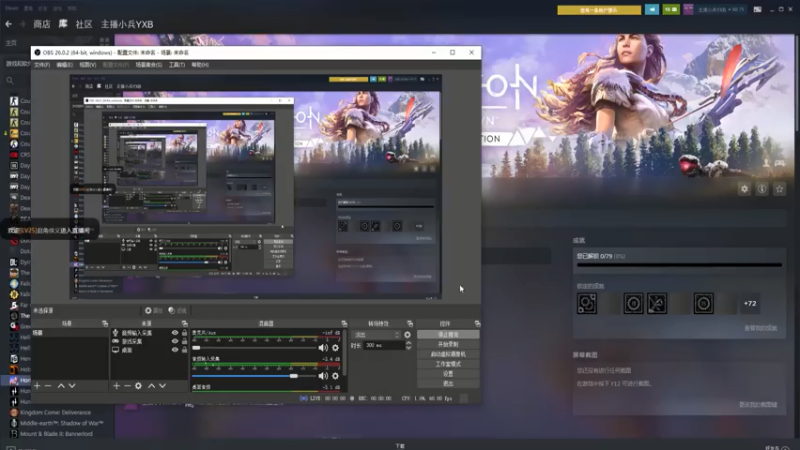Open game settings gear on Horizon page
Viewport: 800px width, 450px height.
tap(744, 189)
